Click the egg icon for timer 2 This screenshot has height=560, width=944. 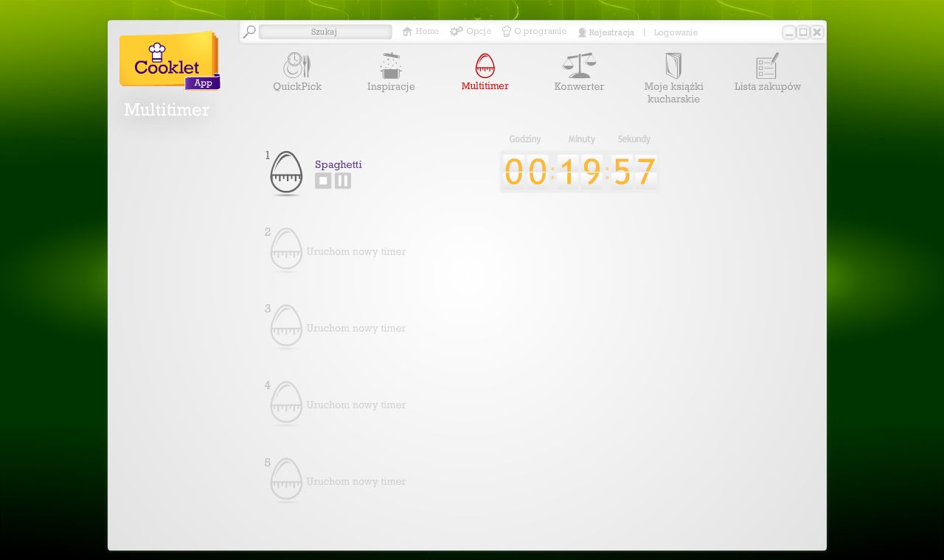286,250
